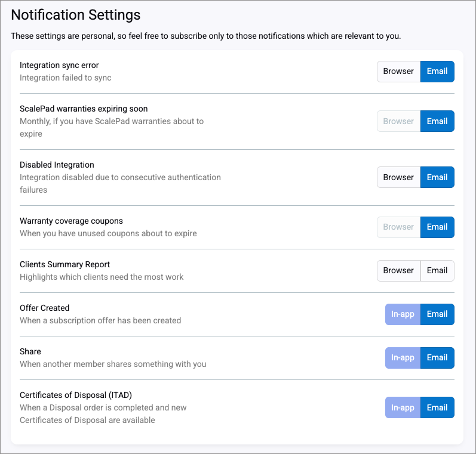
Task: Enable Browser notifications for Integration sync error
Action: [x=398, y=72]
